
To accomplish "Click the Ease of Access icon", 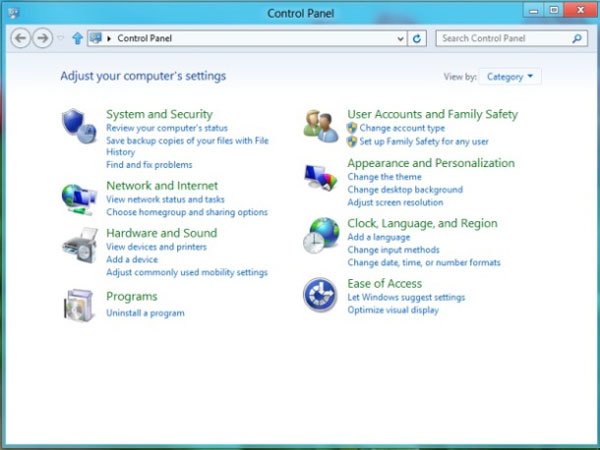I will coord(320,295).
